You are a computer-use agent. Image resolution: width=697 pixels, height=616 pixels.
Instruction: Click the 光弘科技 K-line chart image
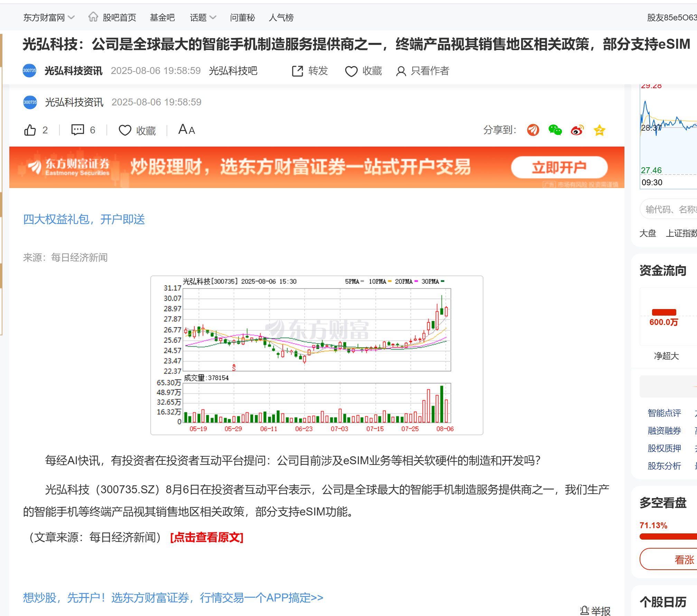coord(317,355)
